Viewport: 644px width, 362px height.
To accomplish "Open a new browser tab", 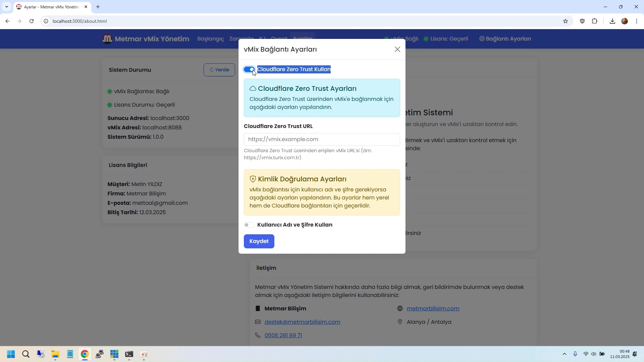I will 98,7.
